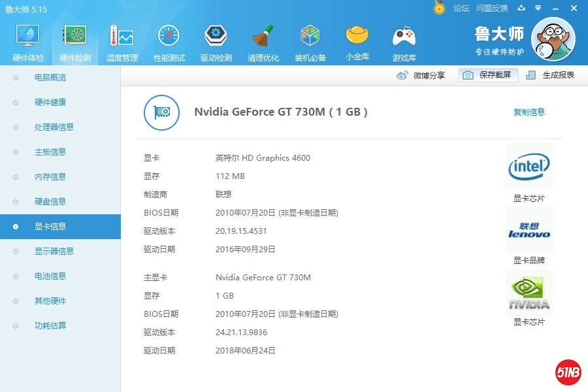Click 生成报表 generate report button
588x392 pixels.
tap(551, 75)
